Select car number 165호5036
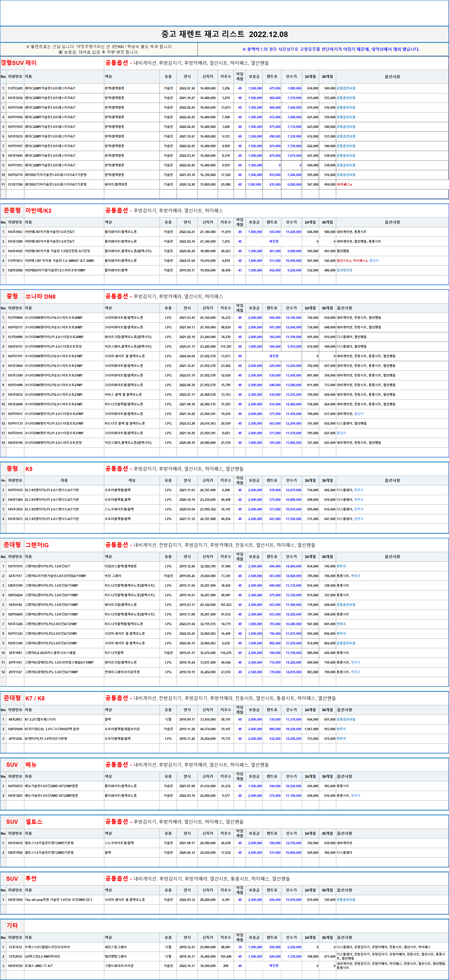 [x=15, y=98]
